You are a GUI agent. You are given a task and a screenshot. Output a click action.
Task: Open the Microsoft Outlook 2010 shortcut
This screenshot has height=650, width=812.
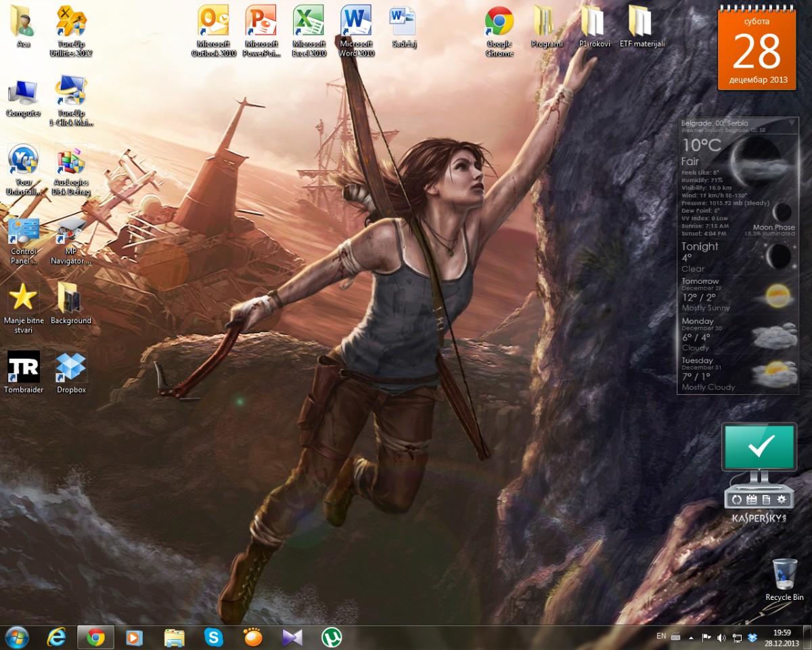213,22
